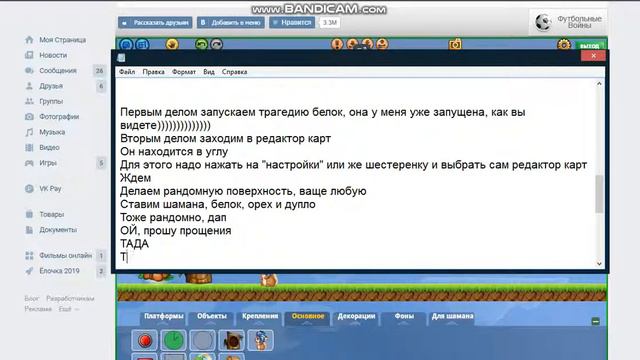
Task: Select the tree hollow (дупло) object
Action: pos(231,340)
